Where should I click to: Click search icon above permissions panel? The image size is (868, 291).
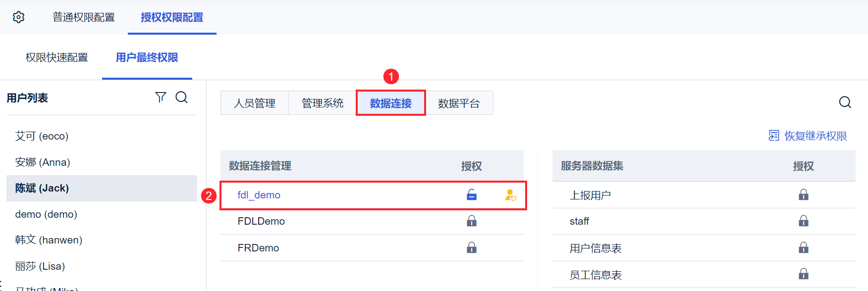[845, 102]
